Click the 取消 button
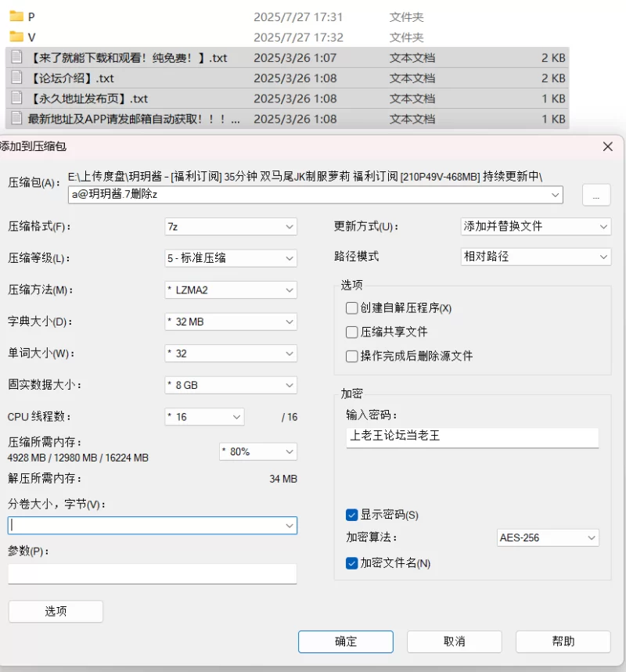This screenshot has width=626, height=672. coord(455,641)
